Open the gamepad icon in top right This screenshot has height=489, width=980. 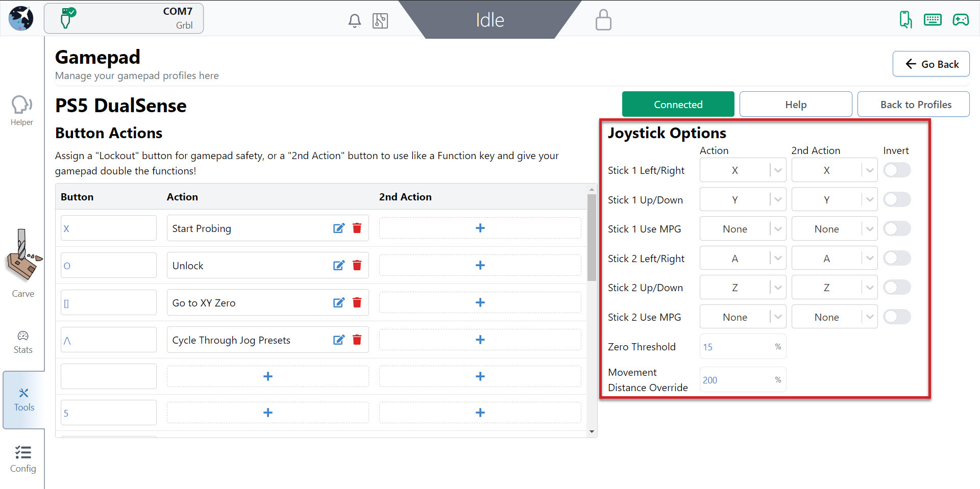(960, 20)
